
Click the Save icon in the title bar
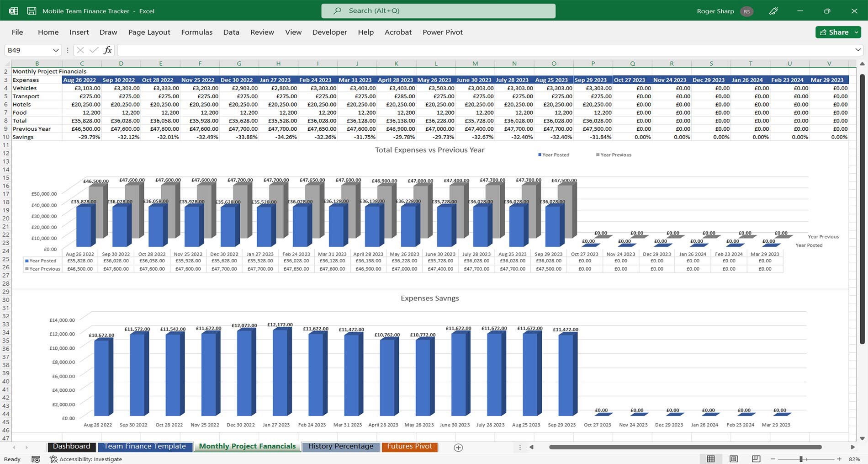31,11
